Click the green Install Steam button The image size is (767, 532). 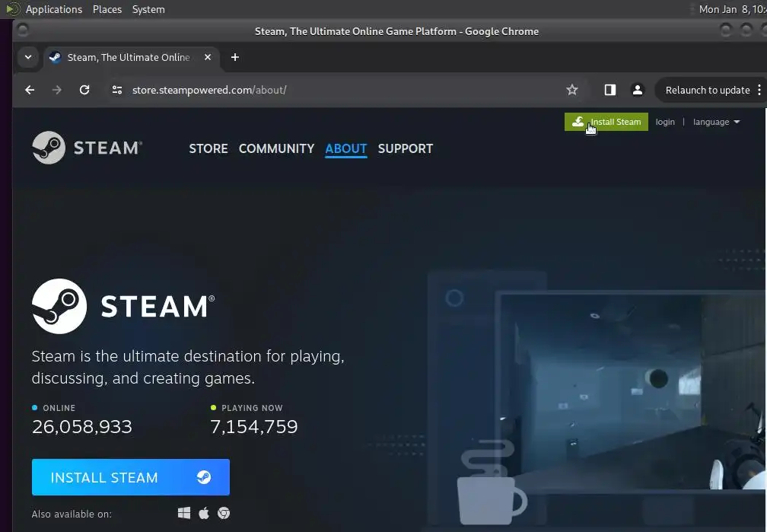point(606,122)
